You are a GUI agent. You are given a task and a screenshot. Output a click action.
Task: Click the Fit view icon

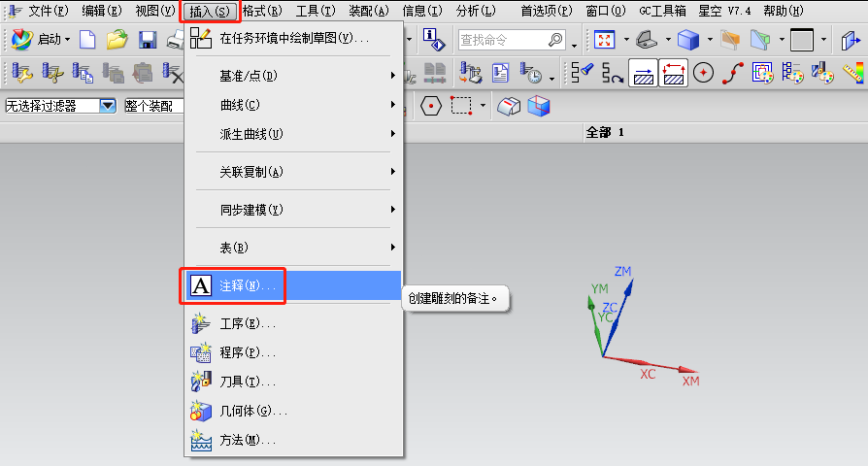tap(605, 40)
